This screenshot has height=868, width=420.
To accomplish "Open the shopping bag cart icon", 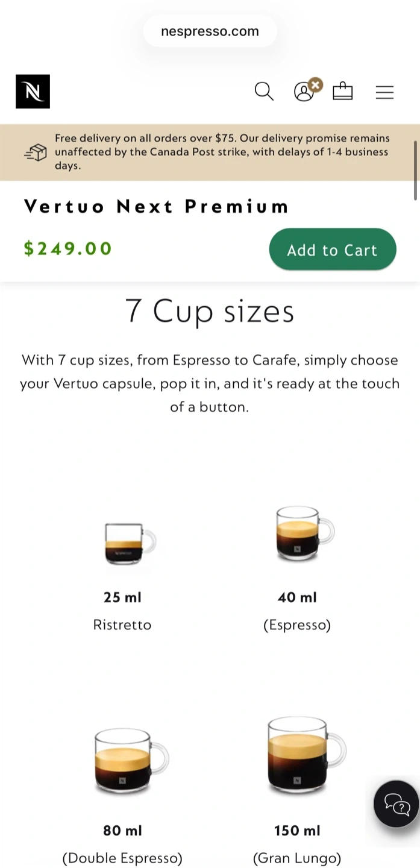I will tap(342, 92).
